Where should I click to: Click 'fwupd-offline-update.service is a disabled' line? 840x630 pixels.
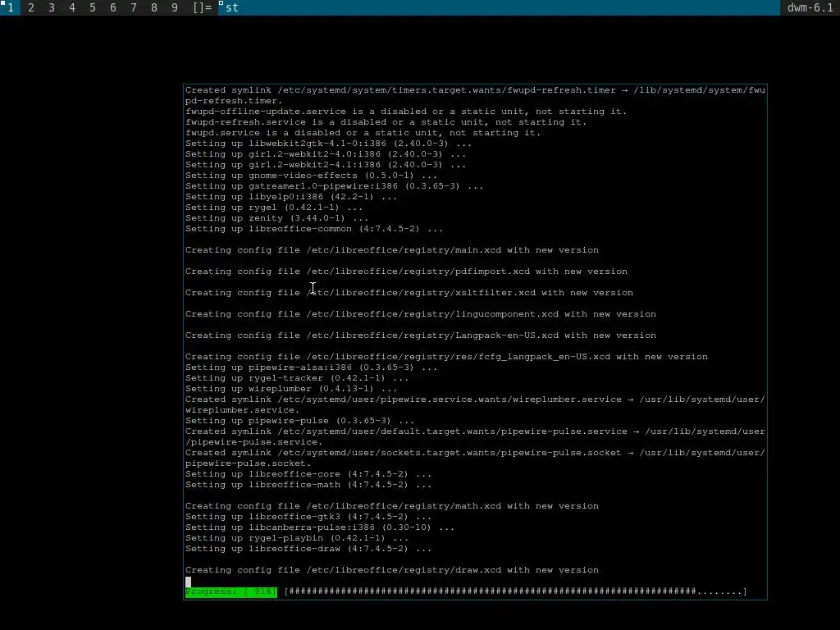[406, 112]
